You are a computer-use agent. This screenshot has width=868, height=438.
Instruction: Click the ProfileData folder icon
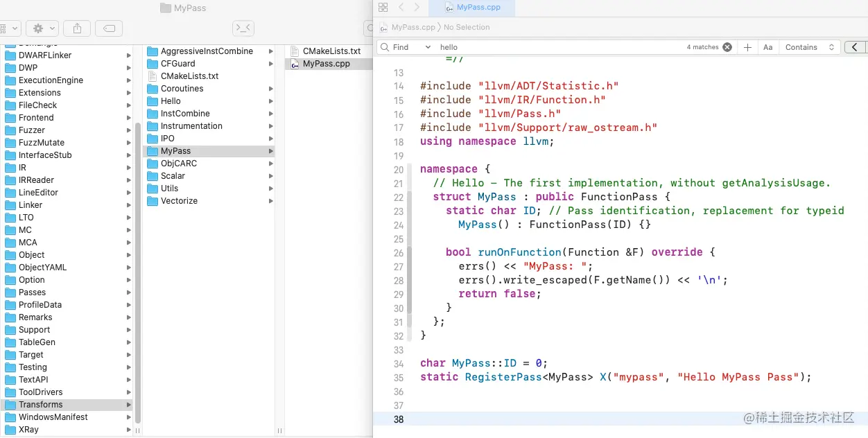[x=10, y=305]
